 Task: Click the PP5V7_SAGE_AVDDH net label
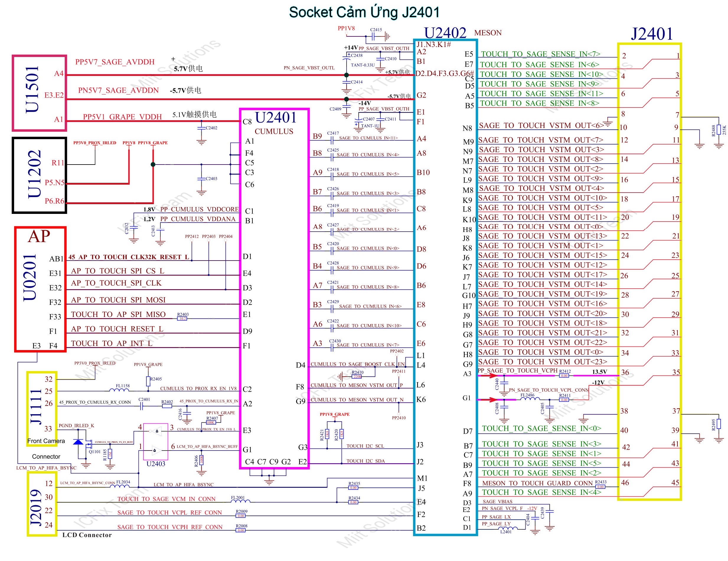tap(115, 62)
